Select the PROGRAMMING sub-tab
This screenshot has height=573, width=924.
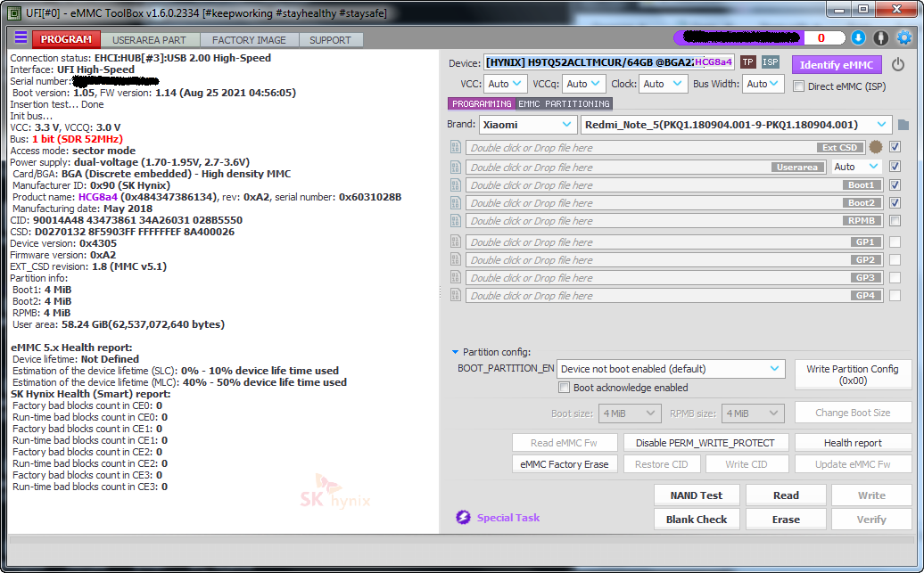[x=482, y=103]
